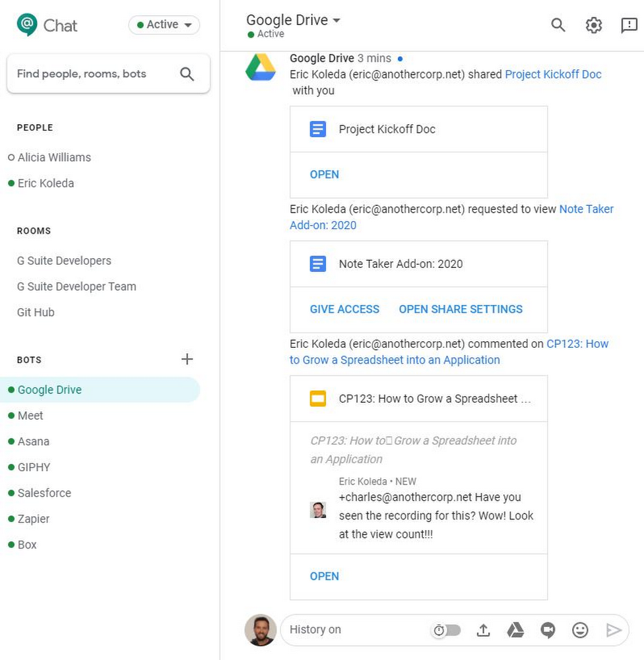
Task: Select the Meet bot
Action: (30, 415)
